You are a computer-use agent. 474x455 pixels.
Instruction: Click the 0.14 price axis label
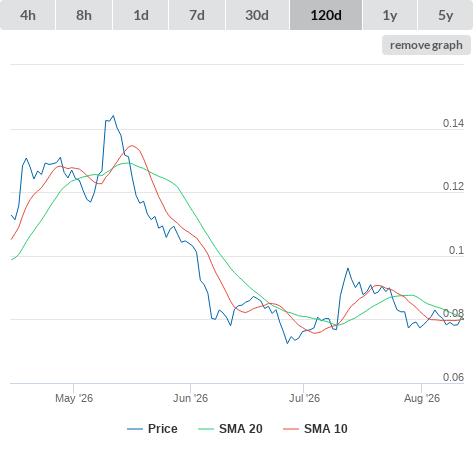[453, 123]
